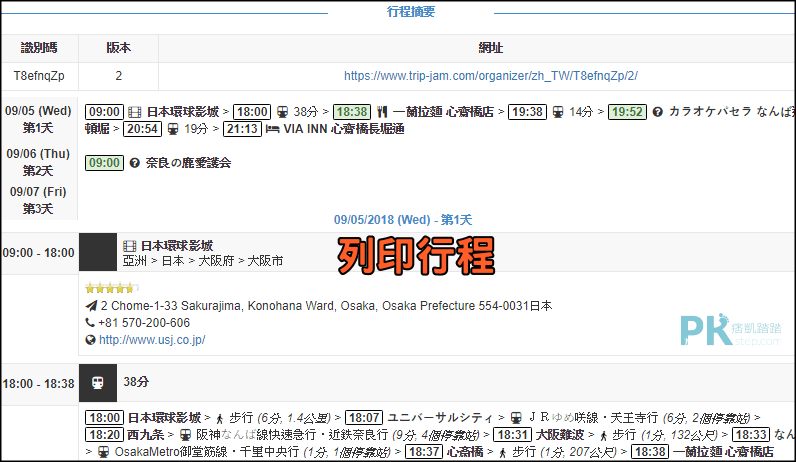Click the train icon before 19分
Viewport: 796px width, 462px height.
pyautogui.click(x=173, y=129)
